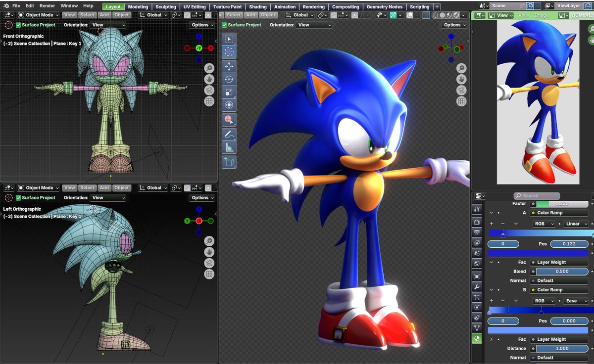
Task: Switch to the Modeling workspace tab
Action: click(x=138, y=7)
